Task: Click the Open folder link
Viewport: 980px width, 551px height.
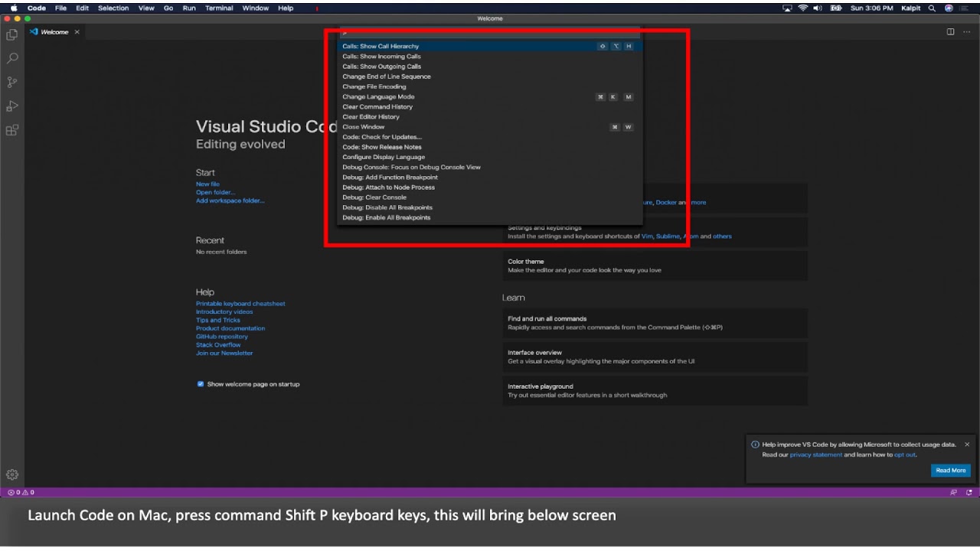Action: pos(216,193)
